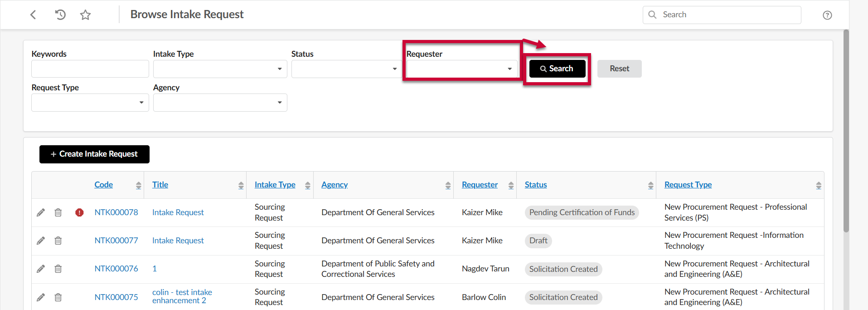The height and width of the screenshot is (310, 868).
Task: Open record NTK000077
Action: [x=116, y=241]
